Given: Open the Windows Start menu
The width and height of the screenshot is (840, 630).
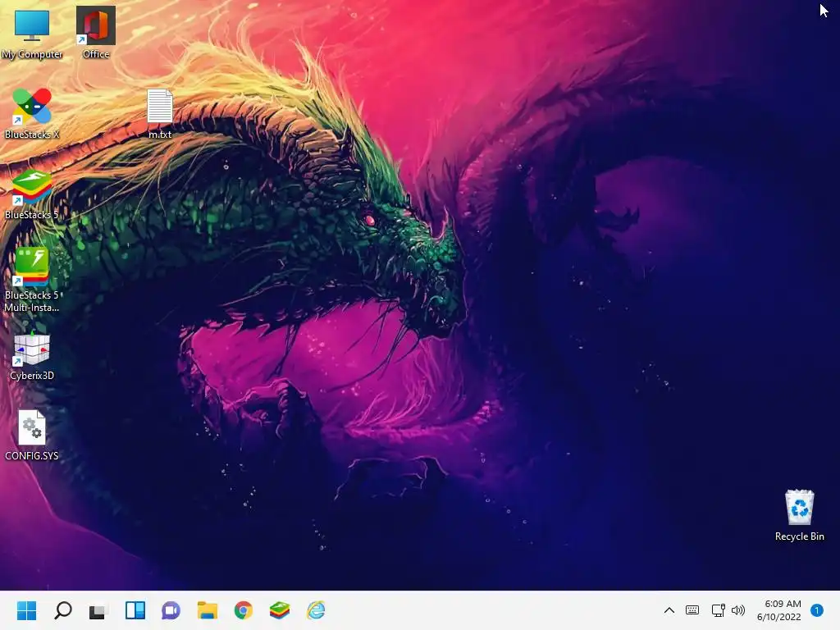Looking at the screenshot, I should (26, 610).
